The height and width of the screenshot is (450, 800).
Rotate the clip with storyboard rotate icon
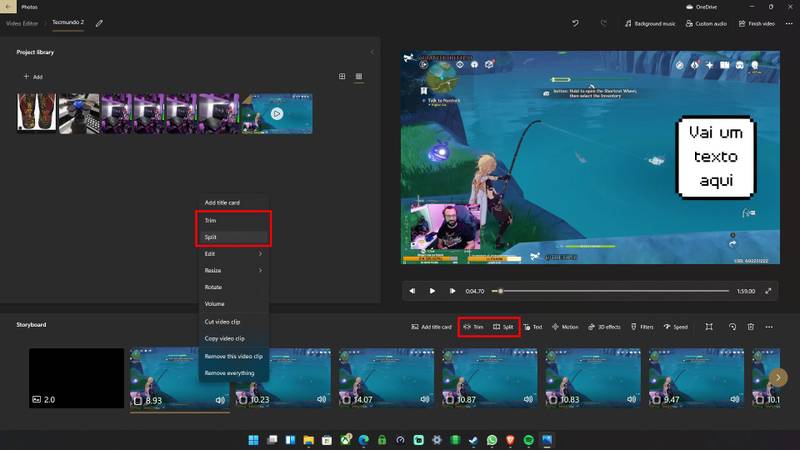click(x=732, y=327)
